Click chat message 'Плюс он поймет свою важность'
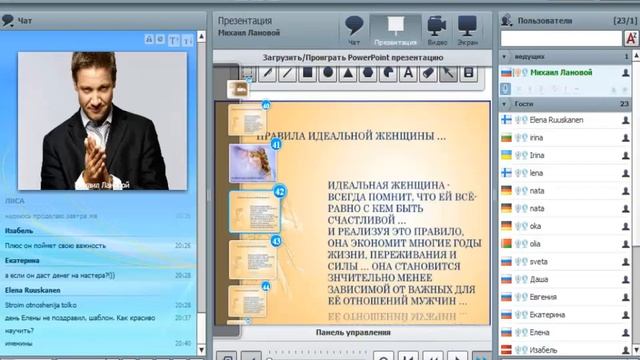 (56, 246)
